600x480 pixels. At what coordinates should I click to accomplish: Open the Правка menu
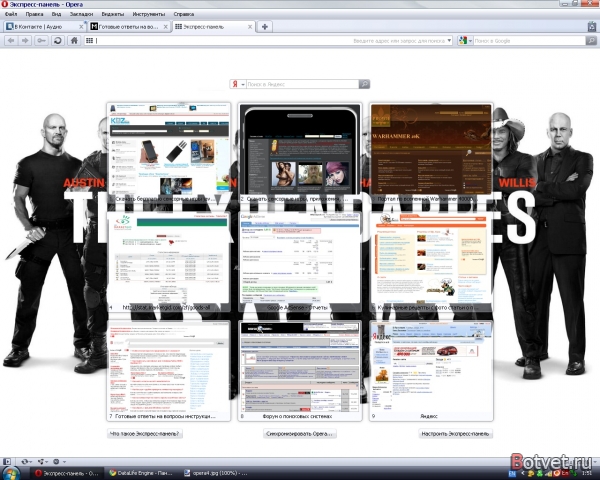34,14
